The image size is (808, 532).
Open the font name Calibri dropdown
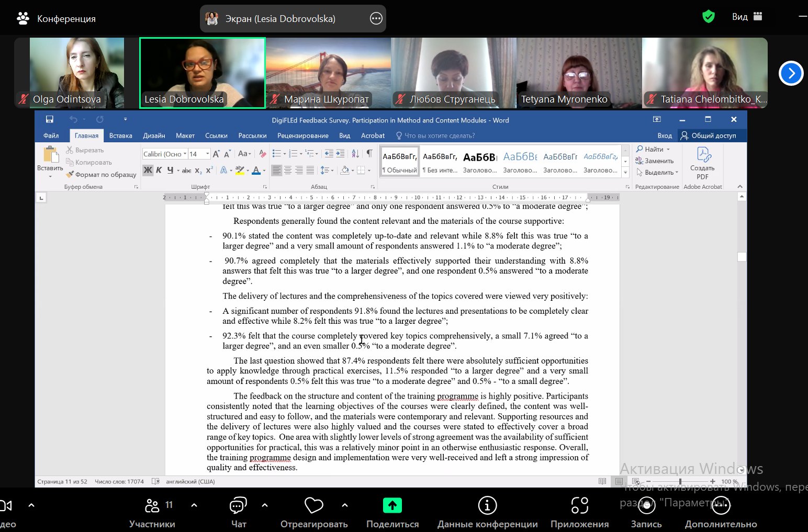pos(185,154)
